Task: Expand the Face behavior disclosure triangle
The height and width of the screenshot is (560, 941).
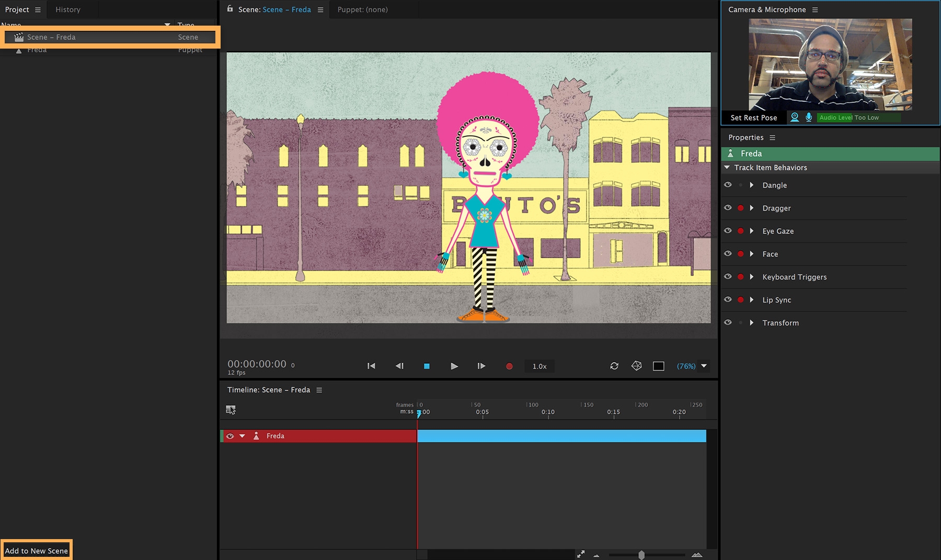Action: coord(752,253)
